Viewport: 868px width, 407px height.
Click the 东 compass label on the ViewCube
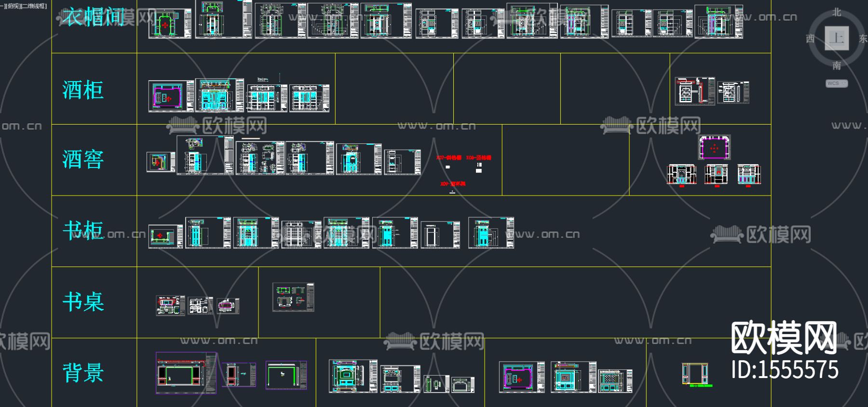863,39
